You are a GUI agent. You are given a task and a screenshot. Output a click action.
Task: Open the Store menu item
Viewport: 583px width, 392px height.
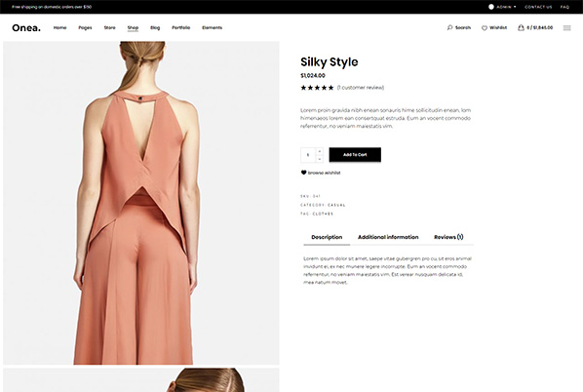[110, 27]
